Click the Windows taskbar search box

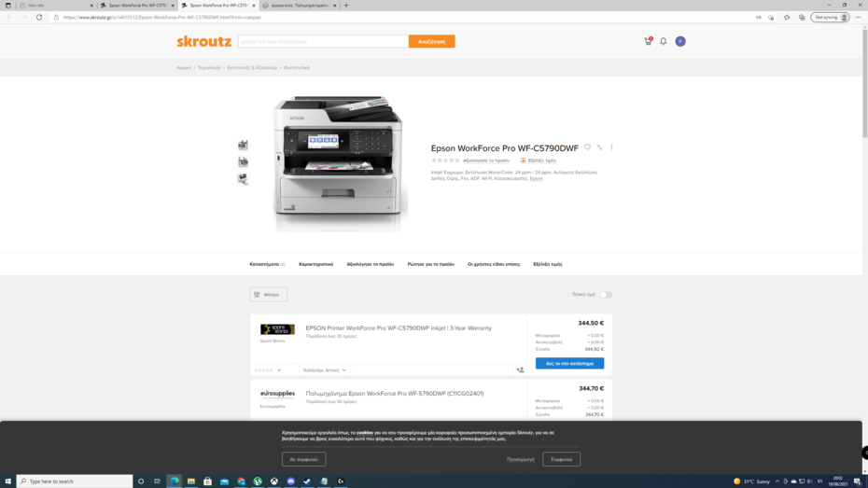point(75,481)
